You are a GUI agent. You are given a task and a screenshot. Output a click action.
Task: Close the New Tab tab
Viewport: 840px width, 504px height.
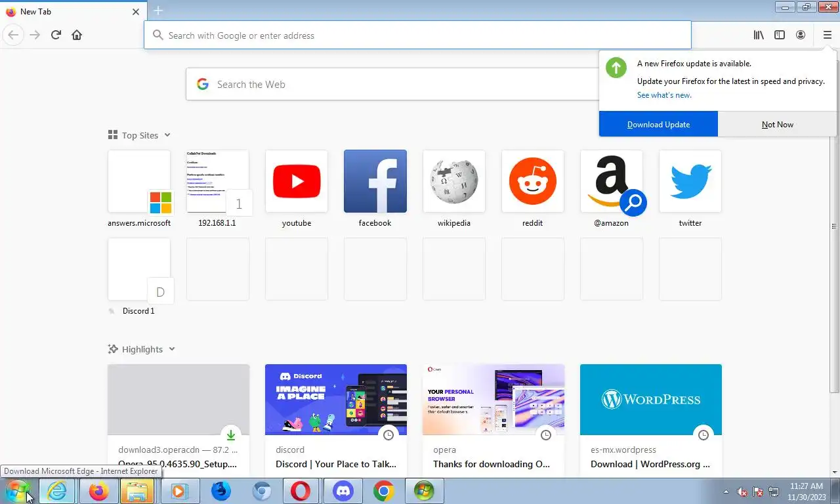point(136,11)
